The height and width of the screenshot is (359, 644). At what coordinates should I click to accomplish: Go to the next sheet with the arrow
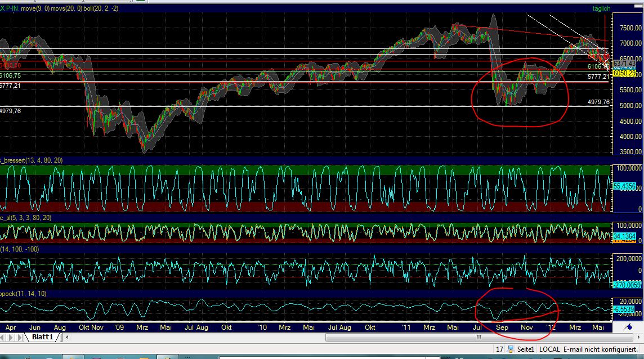click(x=10, y=337)
